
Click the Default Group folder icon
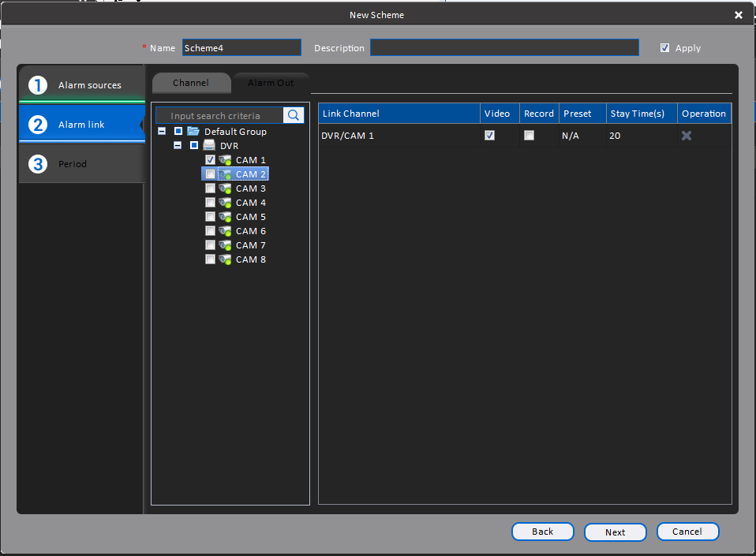click(x=193, y=131)
